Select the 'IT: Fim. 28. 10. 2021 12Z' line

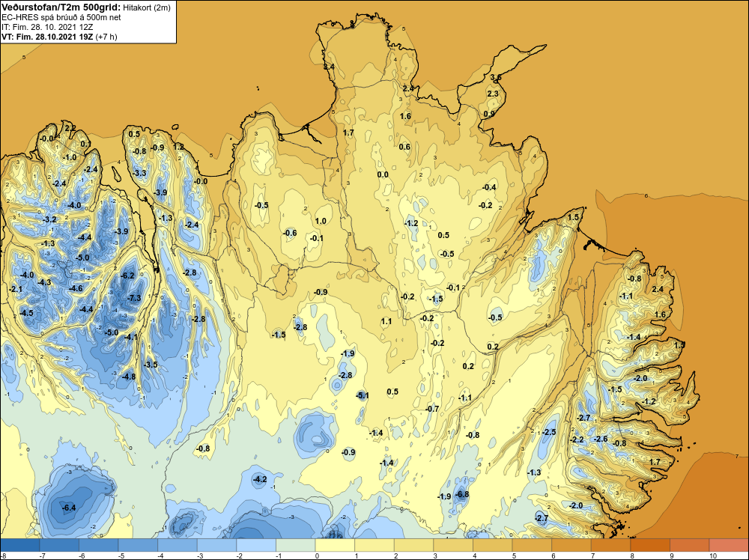pyautogui.click(x=47, y=27)
